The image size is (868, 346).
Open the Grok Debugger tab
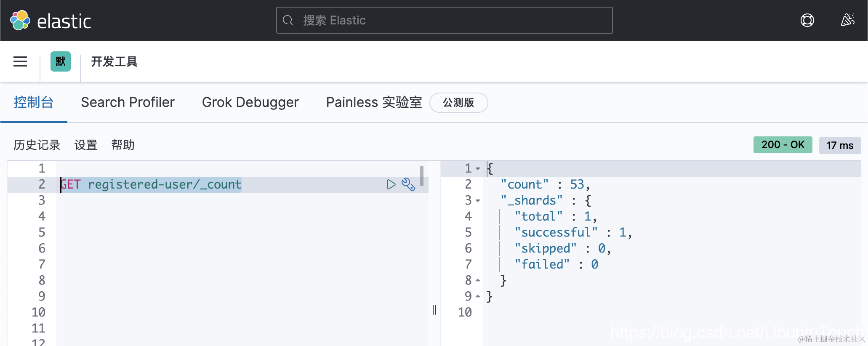[250, 102]
